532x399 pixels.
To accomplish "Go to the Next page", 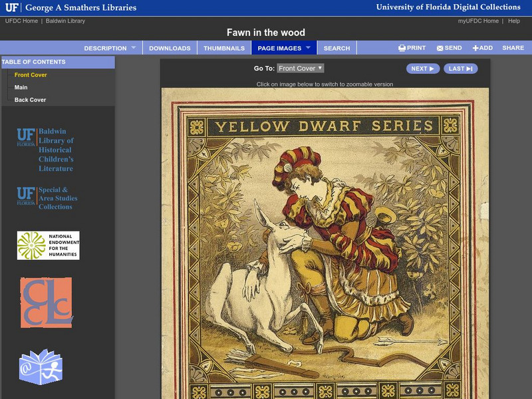I will 423,68.
